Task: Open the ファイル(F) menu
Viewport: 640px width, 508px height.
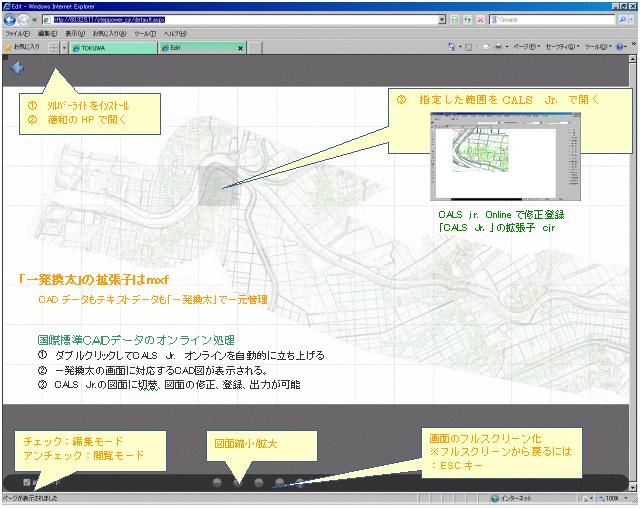Action: 18,34
